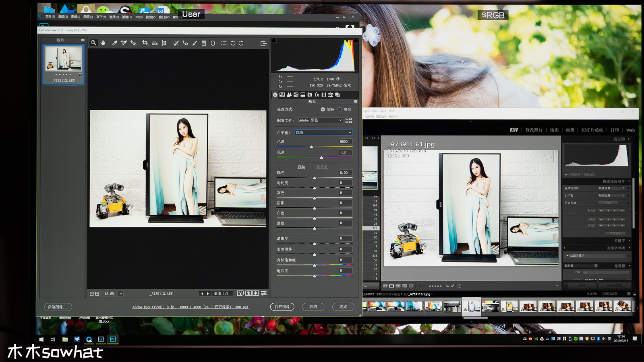
Task: Open the Adobe RGB workflow options link
Action: (x=190, y=307)
